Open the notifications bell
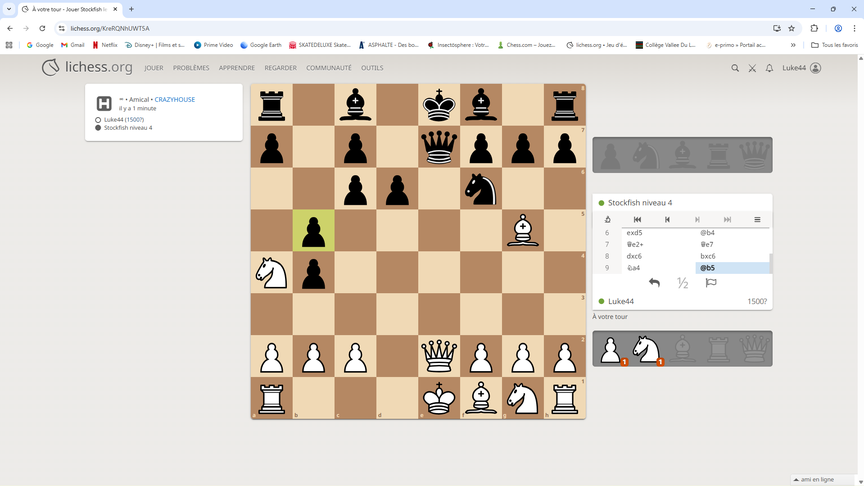864x486 pixels. (x=769, y=68)
